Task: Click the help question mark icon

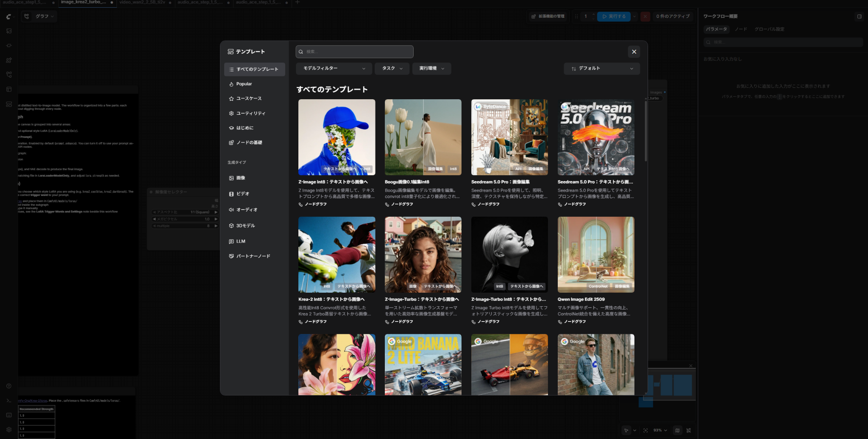Action: point(9,386)
